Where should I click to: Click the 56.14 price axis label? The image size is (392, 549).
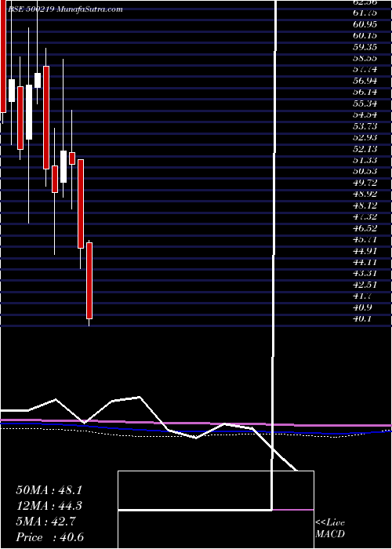click(365, 93)
